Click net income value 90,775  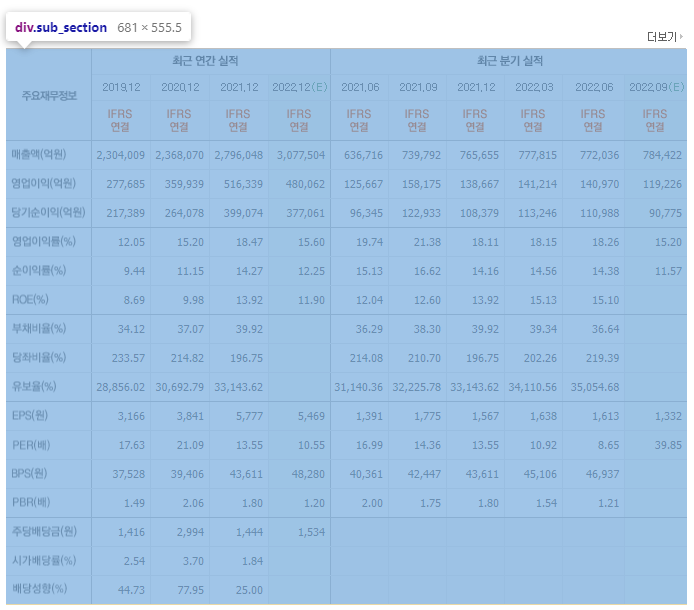tap(665, 213)
